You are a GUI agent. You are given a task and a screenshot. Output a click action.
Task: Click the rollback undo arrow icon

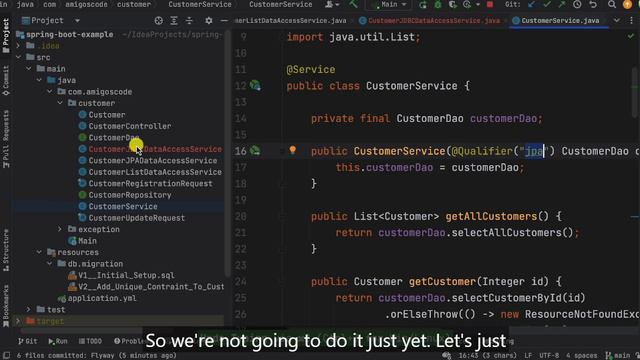point(593,4)
